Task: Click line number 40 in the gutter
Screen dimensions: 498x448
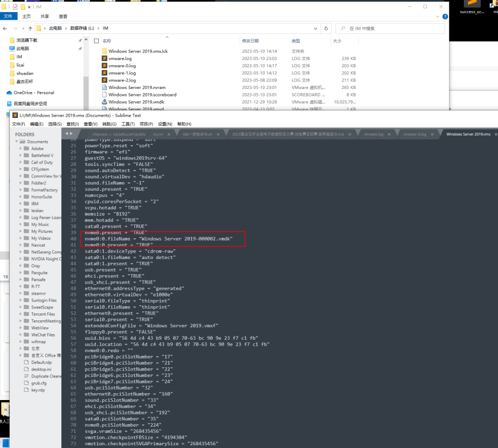Action: click(x=73, y=239)
